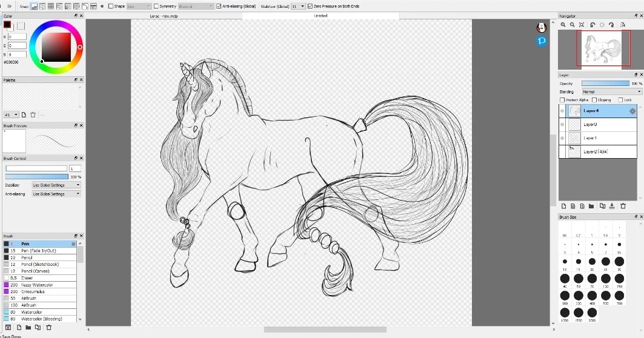Select the concentric circle snap guide

76,7
